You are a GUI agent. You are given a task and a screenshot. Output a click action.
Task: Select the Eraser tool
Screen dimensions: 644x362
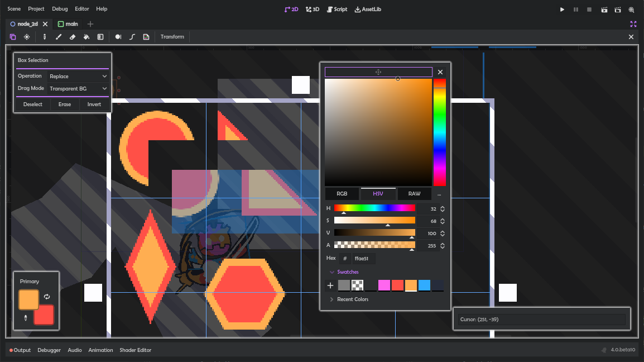(73, 37)
